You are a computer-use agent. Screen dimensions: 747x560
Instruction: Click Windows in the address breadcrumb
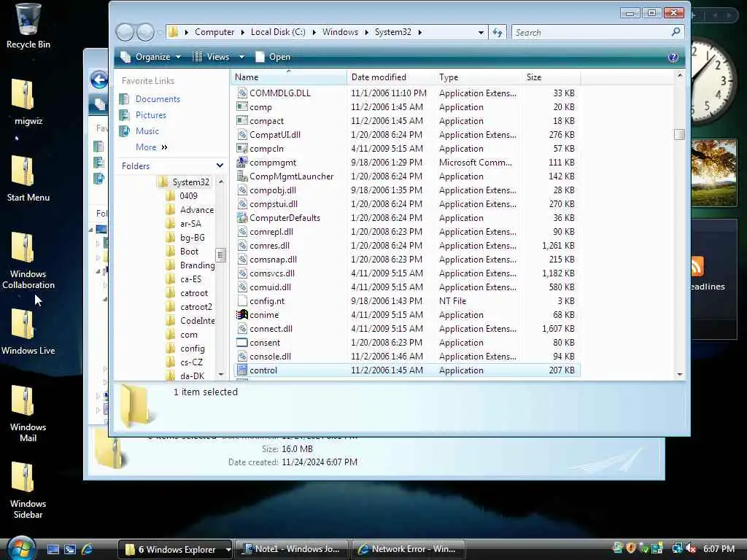[340, 32]
